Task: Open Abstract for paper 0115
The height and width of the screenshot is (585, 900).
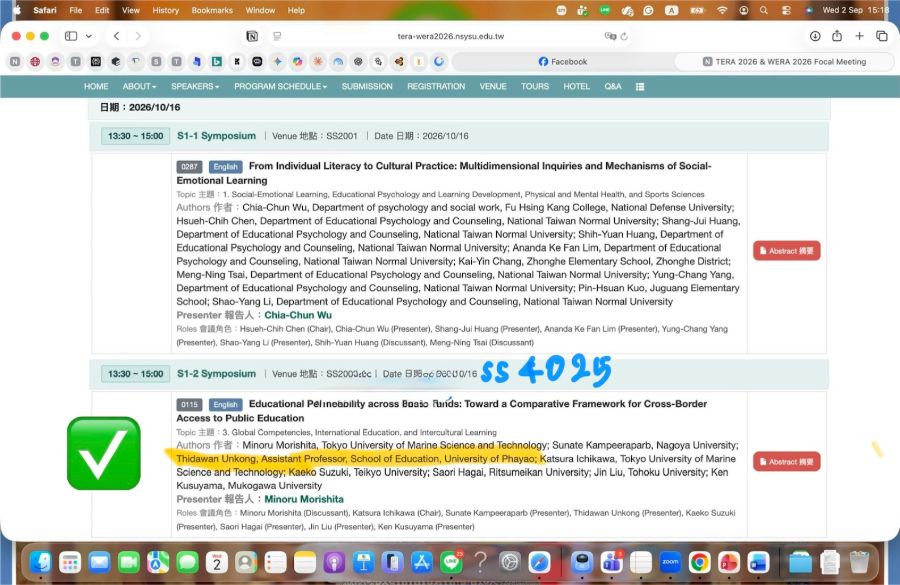Action: tap(786, 462)
